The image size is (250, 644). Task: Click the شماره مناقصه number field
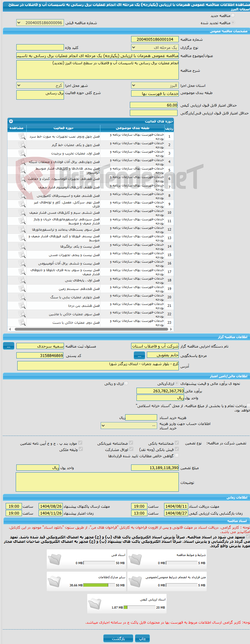point(155,39)
